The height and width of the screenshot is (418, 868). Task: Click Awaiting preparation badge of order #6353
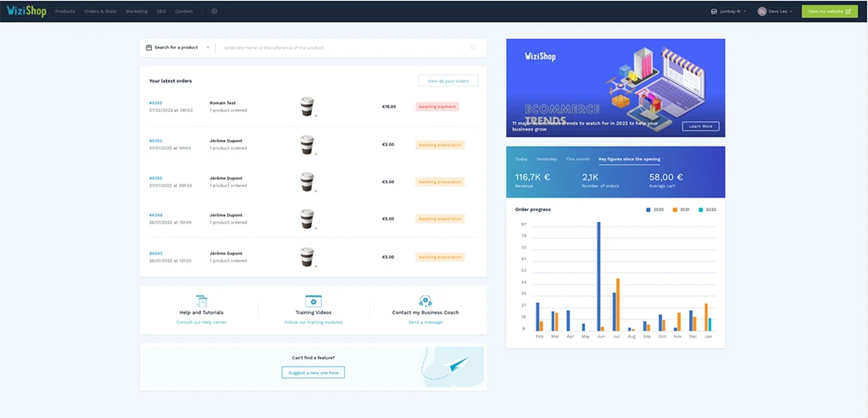[x=440, y=144]
